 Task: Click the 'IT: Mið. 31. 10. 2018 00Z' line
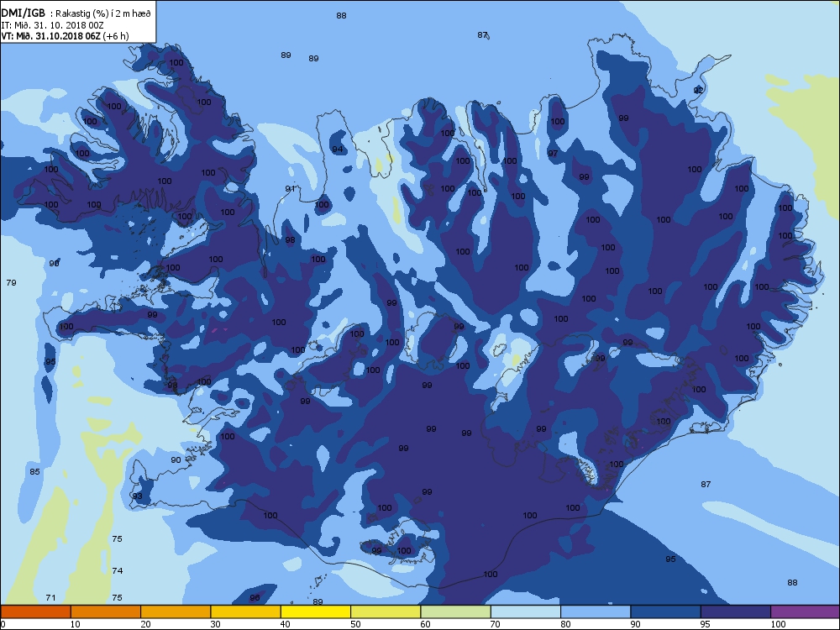pyautogui.click(x=52, y=25)
